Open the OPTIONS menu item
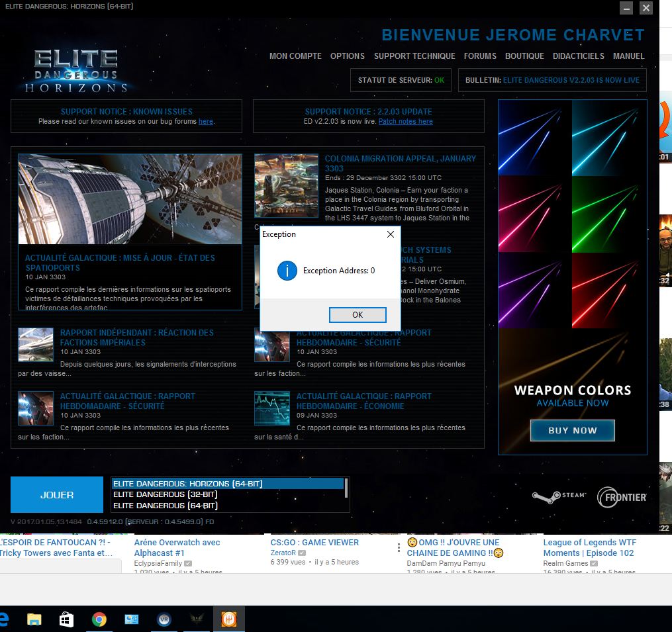Viewport: 672px width, 632px height. 347,56
